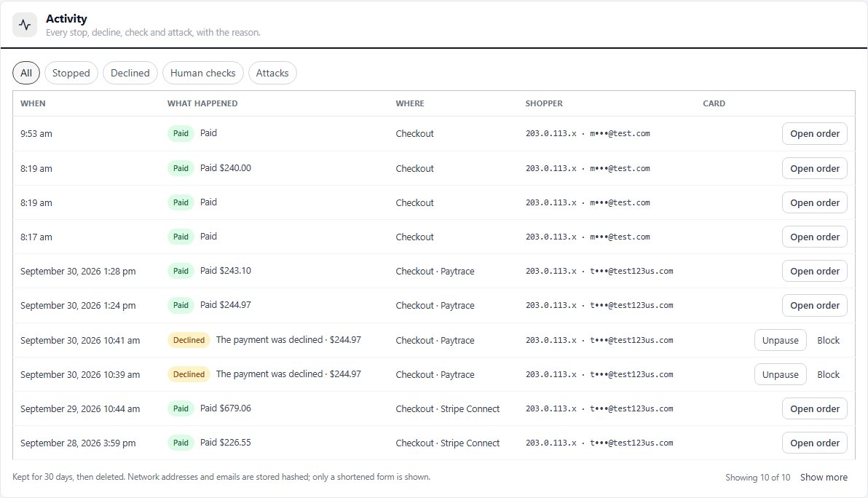The height and width of the screenshot is (498, 868).
Task: Click the WHERE column header
Action: pyautogui.click(x=410, y=103)
